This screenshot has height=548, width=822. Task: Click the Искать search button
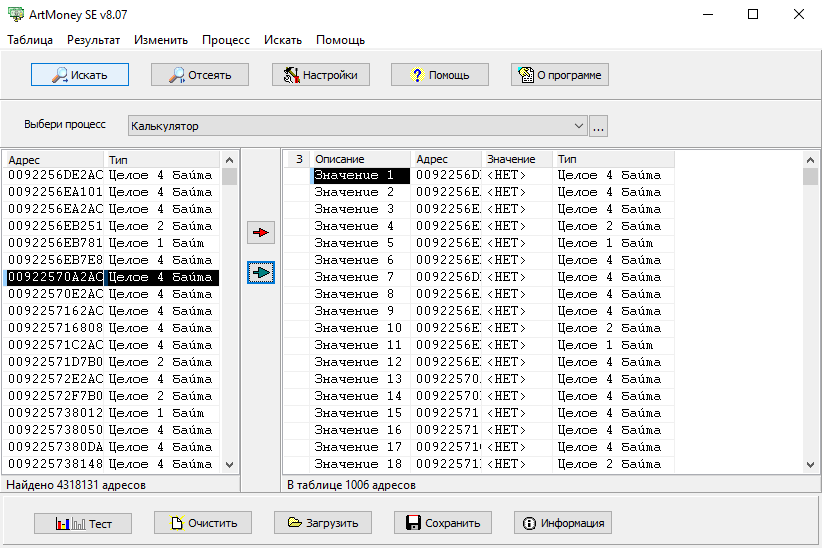pyautogui.click(x=80, y=74)
